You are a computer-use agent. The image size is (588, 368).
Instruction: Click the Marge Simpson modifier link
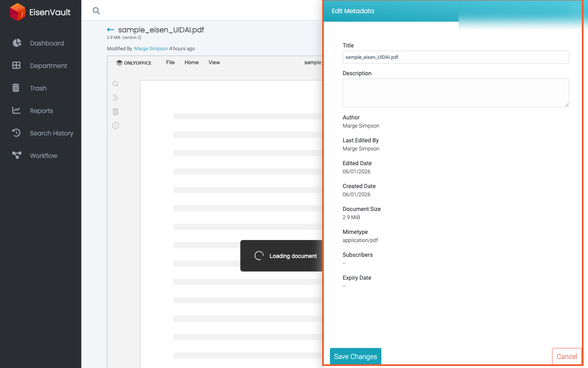[x=151, y=49]
